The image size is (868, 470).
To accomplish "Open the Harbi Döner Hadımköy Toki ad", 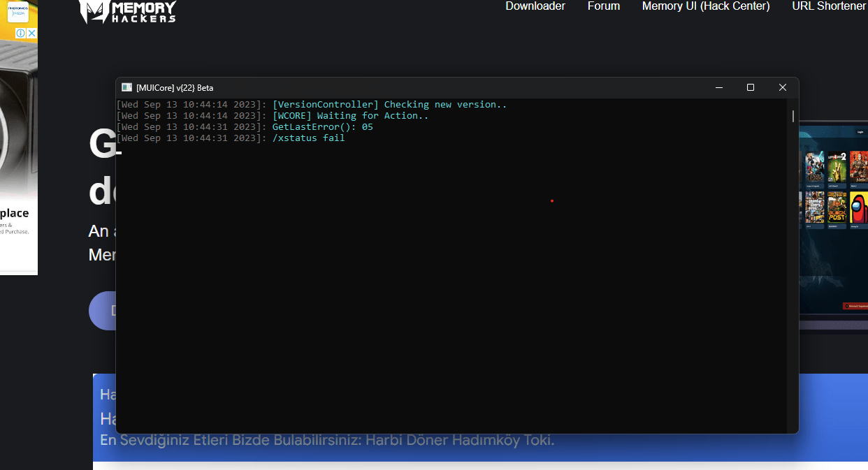I will coord(327,441).
